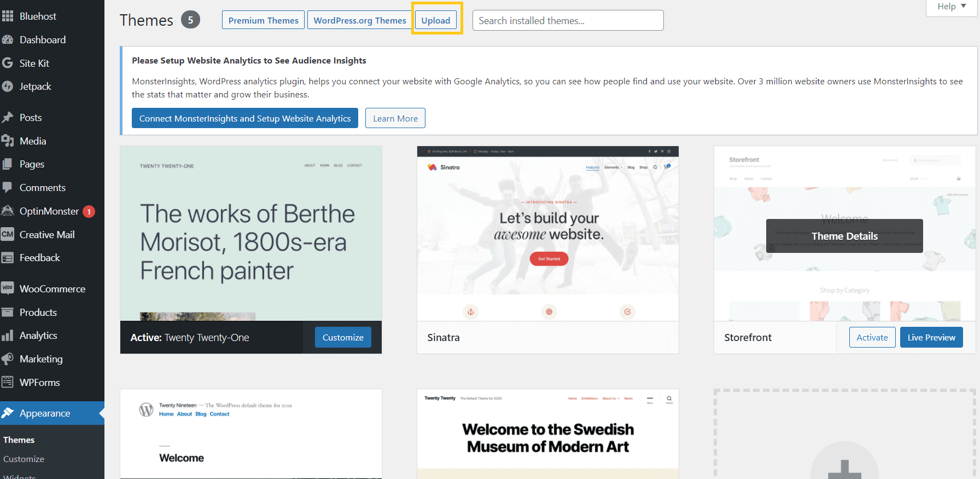
Task: Click the Posts pushpin icon
Action: pos(8,118)
